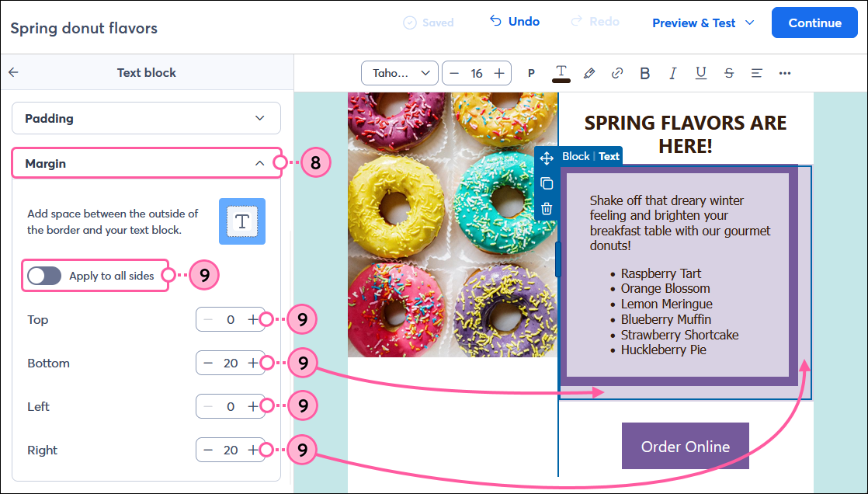Click the Right margin value field
Viewport: 868px width, 494px height.
click(x=231, y=451)
